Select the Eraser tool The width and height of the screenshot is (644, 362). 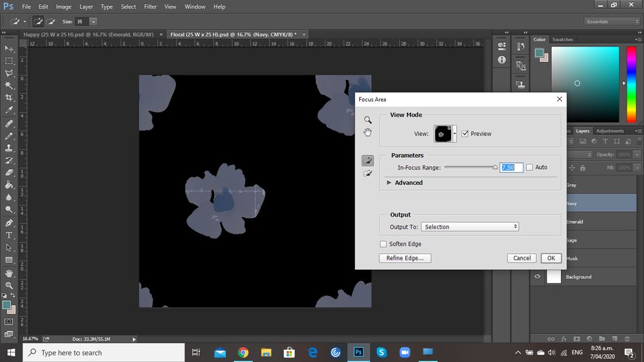(x=8, y=173)
